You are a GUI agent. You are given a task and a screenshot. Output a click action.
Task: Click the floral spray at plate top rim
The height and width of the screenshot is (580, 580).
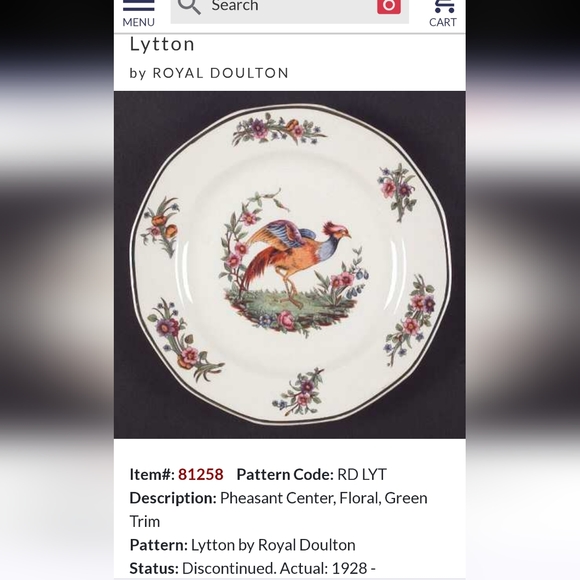coord(279,129)
